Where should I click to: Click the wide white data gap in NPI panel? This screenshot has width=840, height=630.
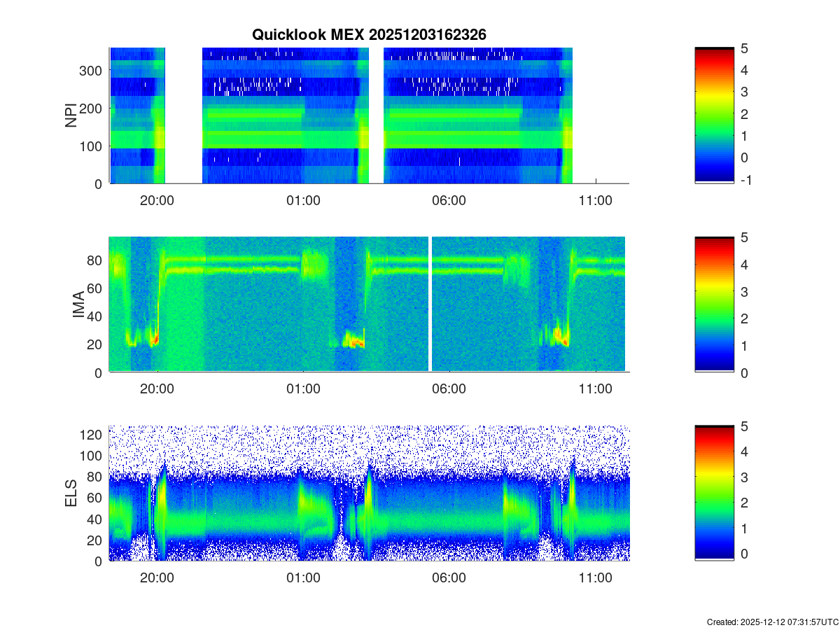click(183, 115)
